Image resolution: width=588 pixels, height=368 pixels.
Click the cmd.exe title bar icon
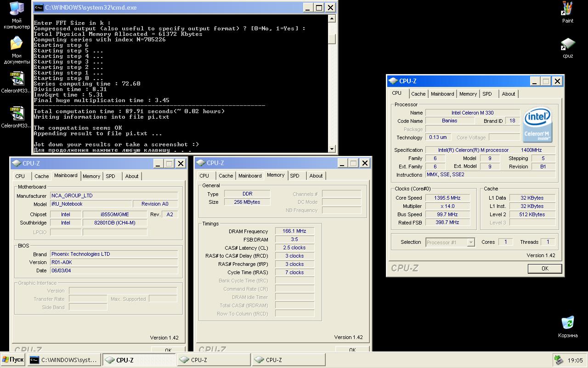point(39,7)
